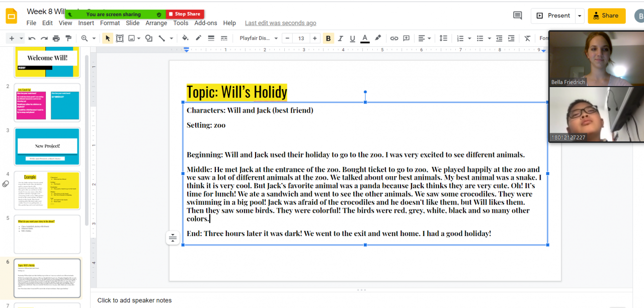Toggle Bold formatting button
Viewport: 644px width, 308px height.
[329, 38]
